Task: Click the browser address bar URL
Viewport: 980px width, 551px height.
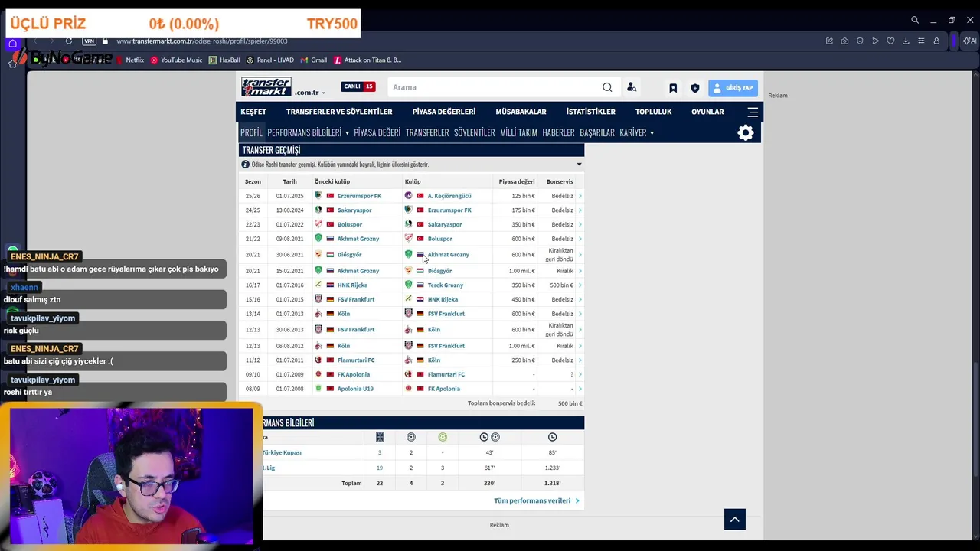Action: point(202,41)
